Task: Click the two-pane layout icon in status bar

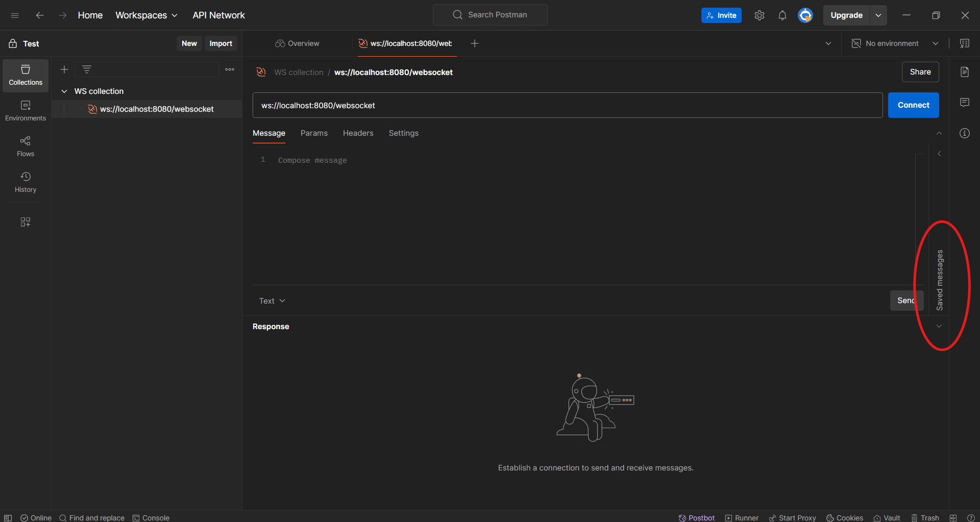Action: (953, 518)
